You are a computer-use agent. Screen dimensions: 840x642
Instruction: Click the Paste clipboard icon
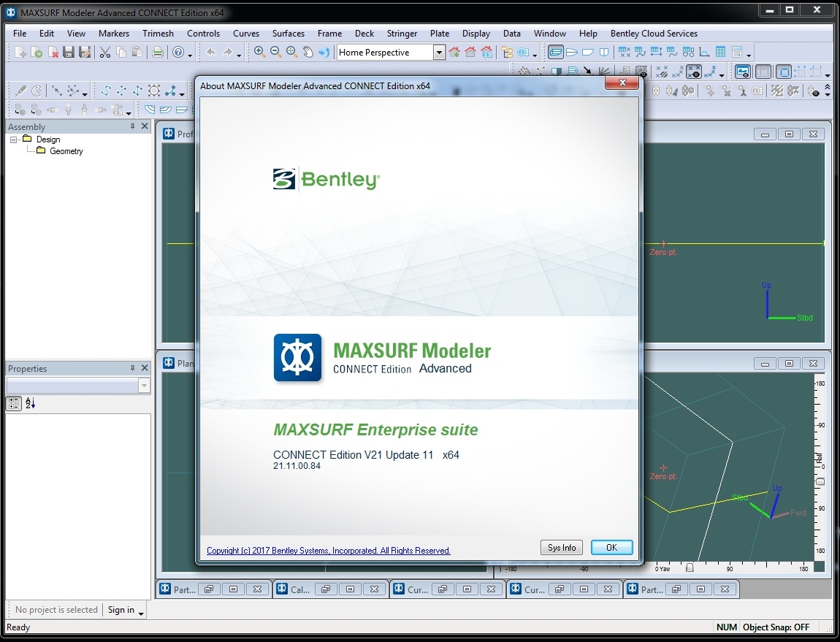(x=137, y=52)
